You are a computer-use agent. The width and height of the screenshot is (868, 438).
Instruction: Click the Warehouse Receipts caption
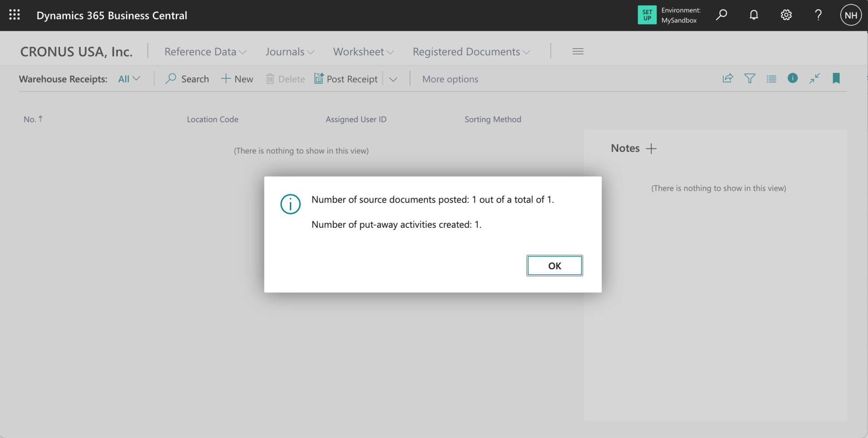(x=63, y=79)
